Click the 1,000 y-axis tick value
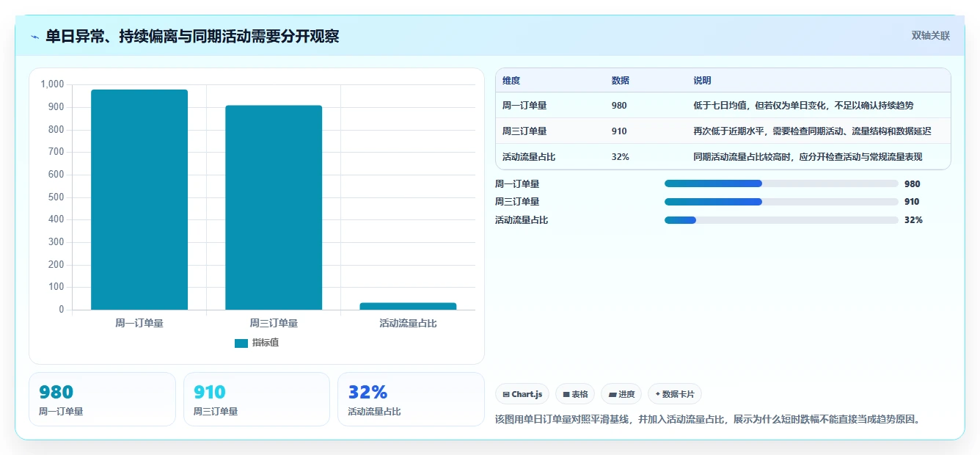 53,84
